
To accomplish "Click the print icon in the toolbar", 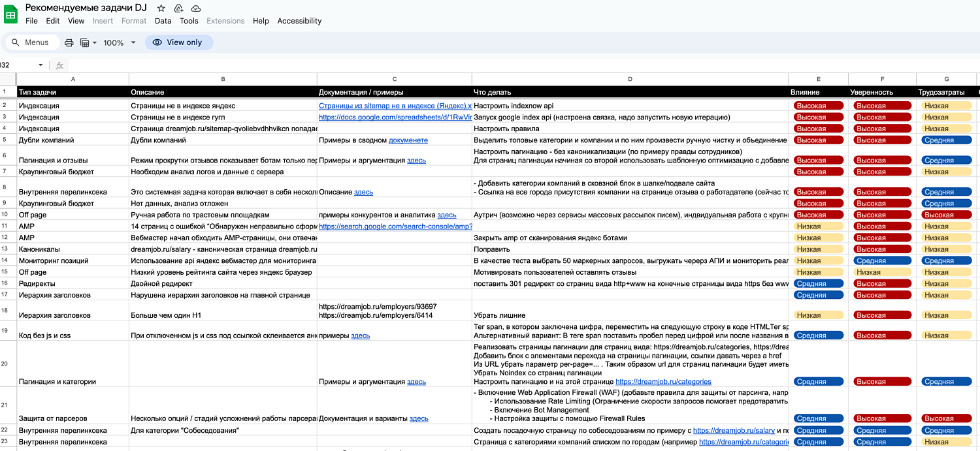I will pos(69,42).
